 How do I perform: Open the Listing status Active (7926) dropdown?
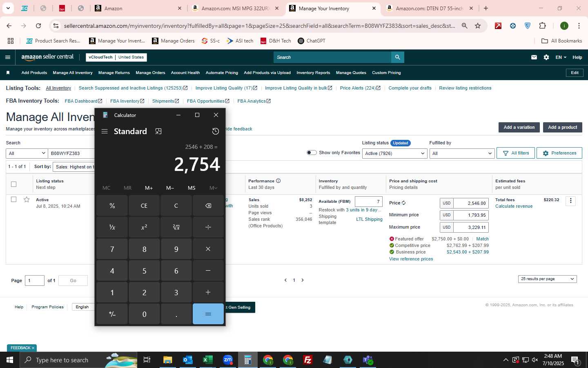pyautogui.click(x=394, y=153)
